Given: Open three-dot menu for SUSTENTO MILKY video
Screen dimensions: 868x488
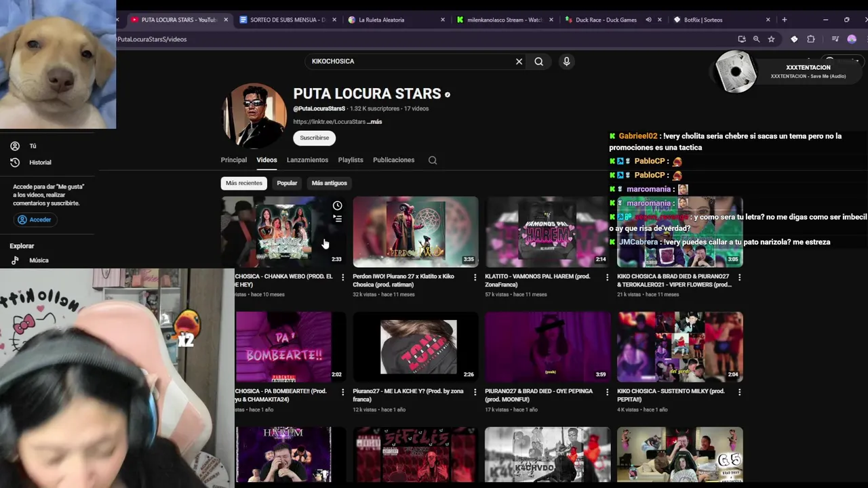Looking at the screenshot, I should pos(739,392).
